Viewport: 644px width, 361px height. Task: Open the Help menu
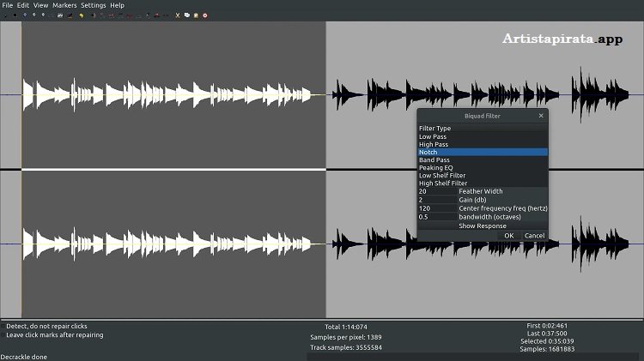tap(117, 5)
